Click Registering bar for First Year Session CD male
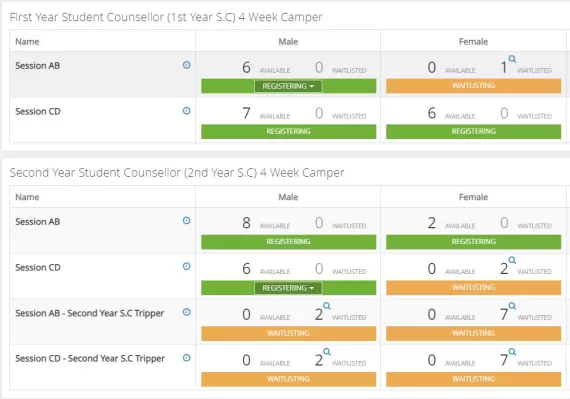The image size is (570, 399). click(289, 132)
